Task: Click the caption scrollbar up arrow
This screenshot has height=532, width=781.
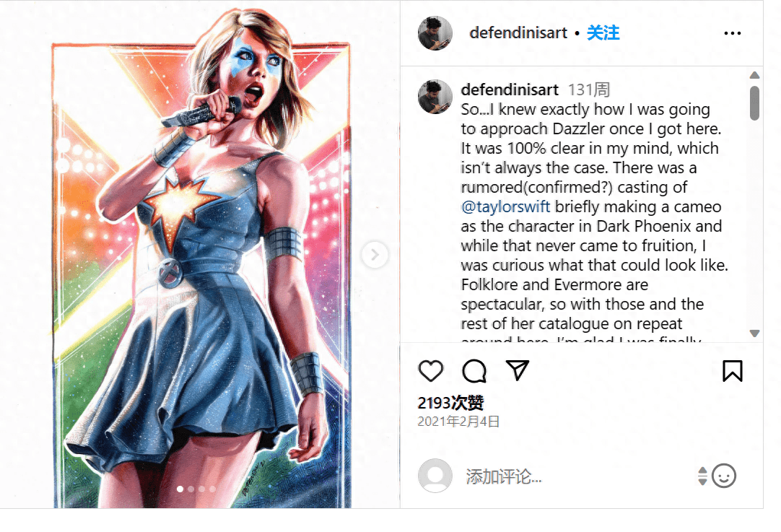Action: coord(754,75)
